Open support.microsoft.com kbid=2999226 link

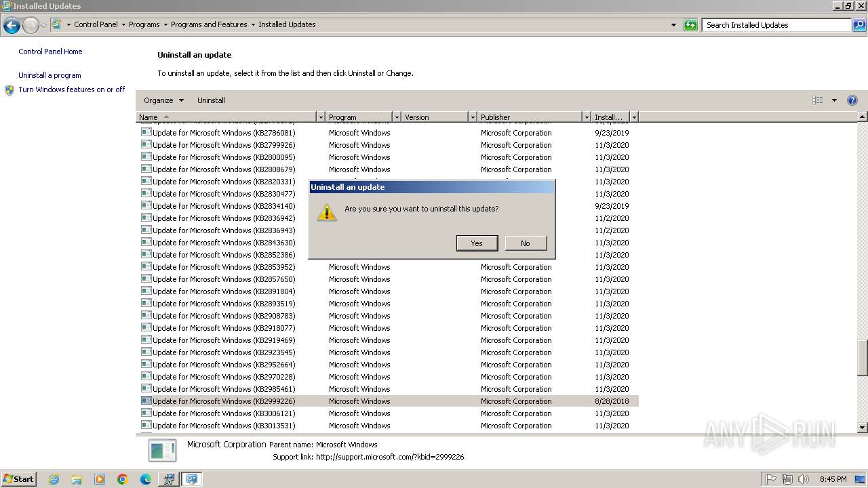390,457
